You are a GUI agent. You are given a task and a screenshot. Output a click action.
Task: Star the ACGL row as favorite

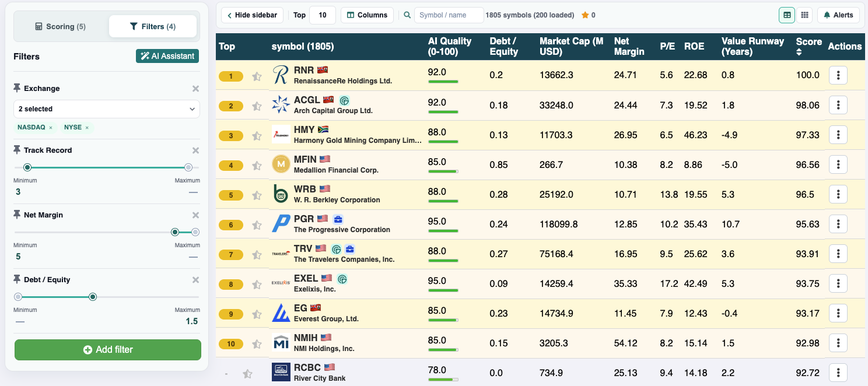257,106
